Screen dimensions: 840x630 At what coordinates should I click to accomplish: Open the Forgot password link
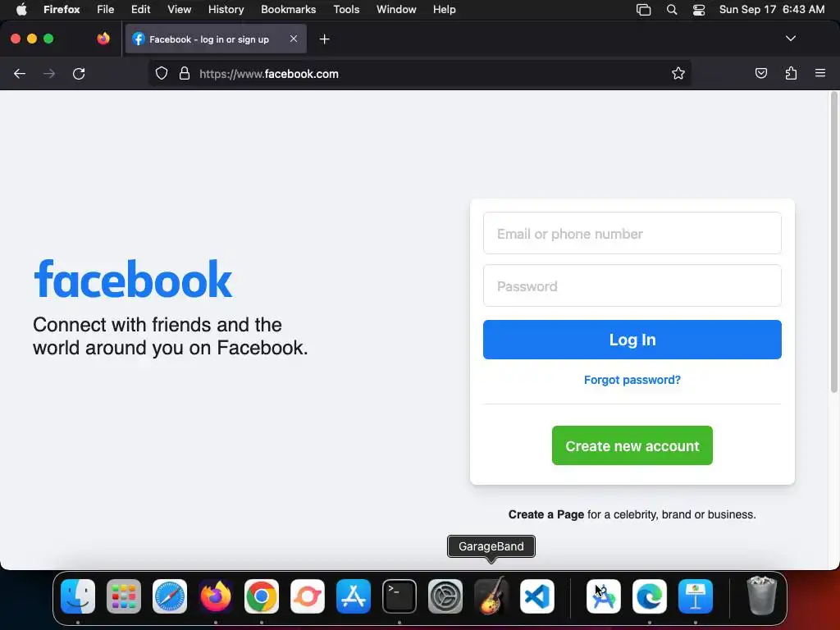pyautogui.click(x=632, y=380)
